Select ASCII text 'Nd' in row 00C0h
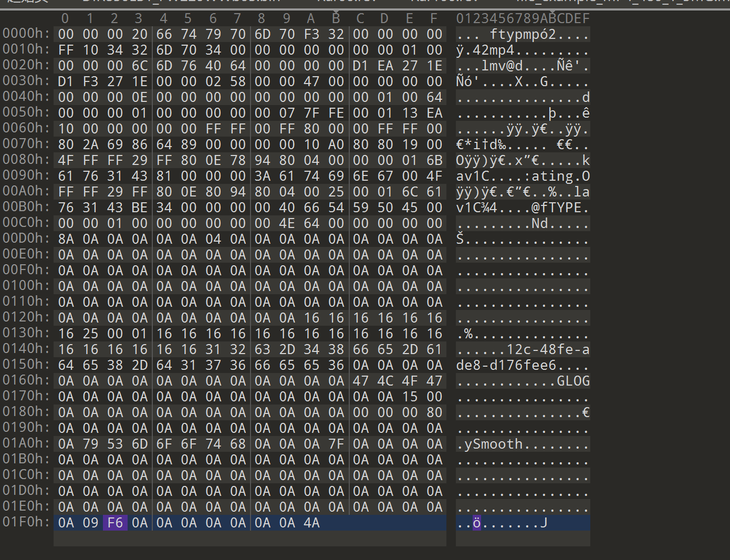 pos(540,223)
